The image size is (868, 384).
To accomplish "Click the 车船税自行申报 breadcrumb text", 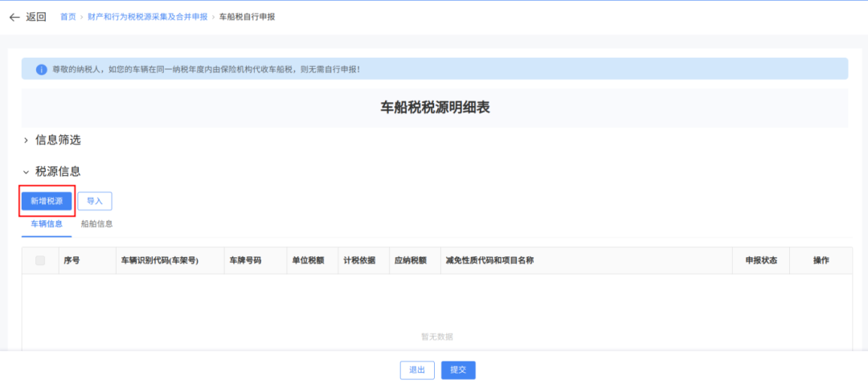I will 247,17.
